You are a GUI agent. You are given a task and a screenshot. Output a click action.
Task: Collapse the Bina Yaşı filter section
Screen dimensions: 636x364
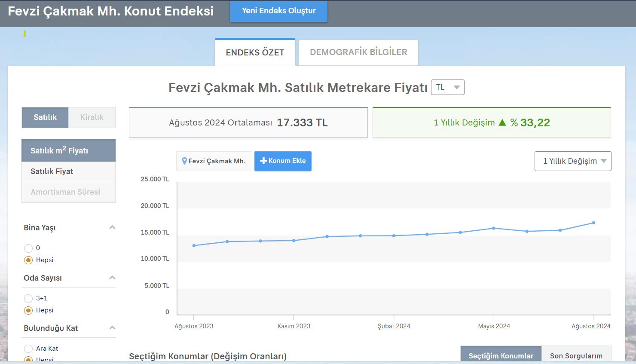tap(112, 227)
